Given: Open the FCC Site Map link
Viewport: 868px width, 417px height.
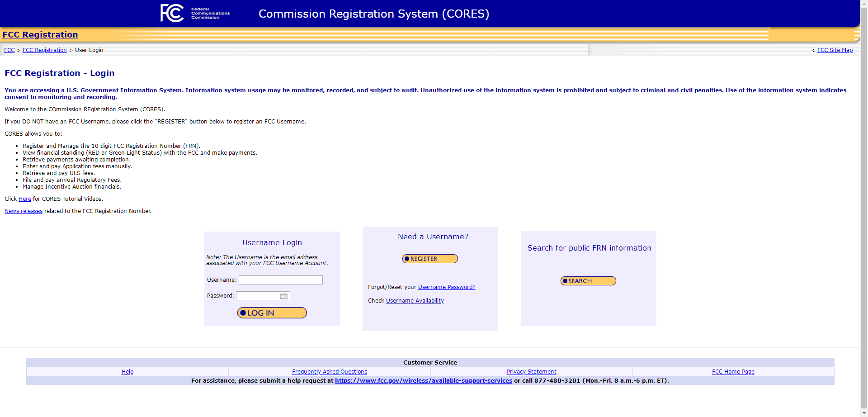Looking at the screenshot, I should click(835, 50).
